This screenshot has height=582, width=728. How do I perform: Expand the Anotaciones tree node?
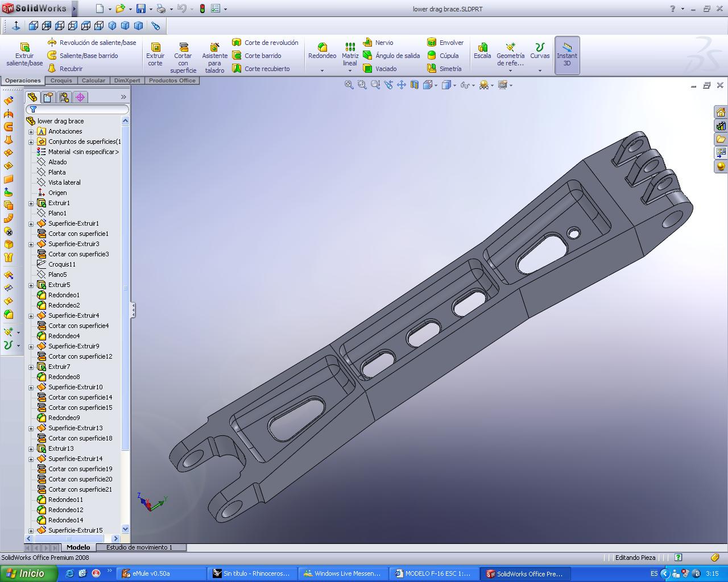(x=31, y=132)
